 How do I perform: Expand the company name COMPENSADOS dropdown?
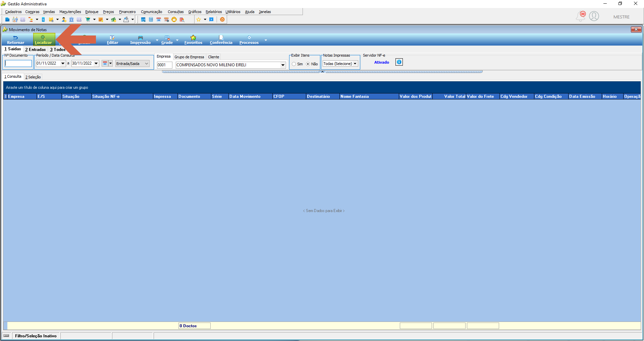point(283,65)
